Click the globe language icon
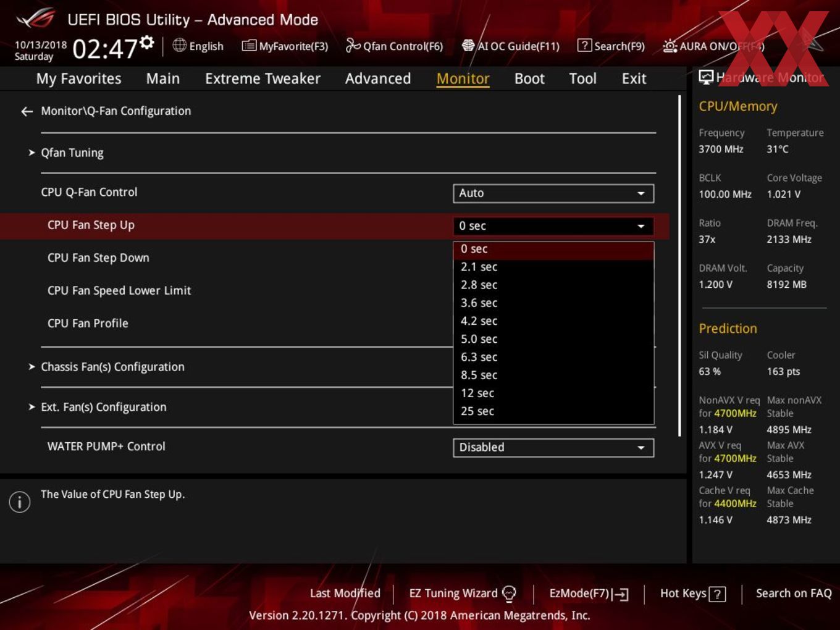The height and width of the screenshot is (630, 840). [179, 45]
